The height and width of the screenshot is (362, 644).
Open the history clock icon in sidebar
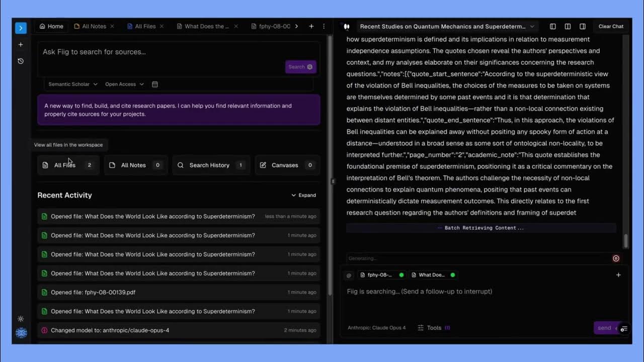tap(21, 61)
